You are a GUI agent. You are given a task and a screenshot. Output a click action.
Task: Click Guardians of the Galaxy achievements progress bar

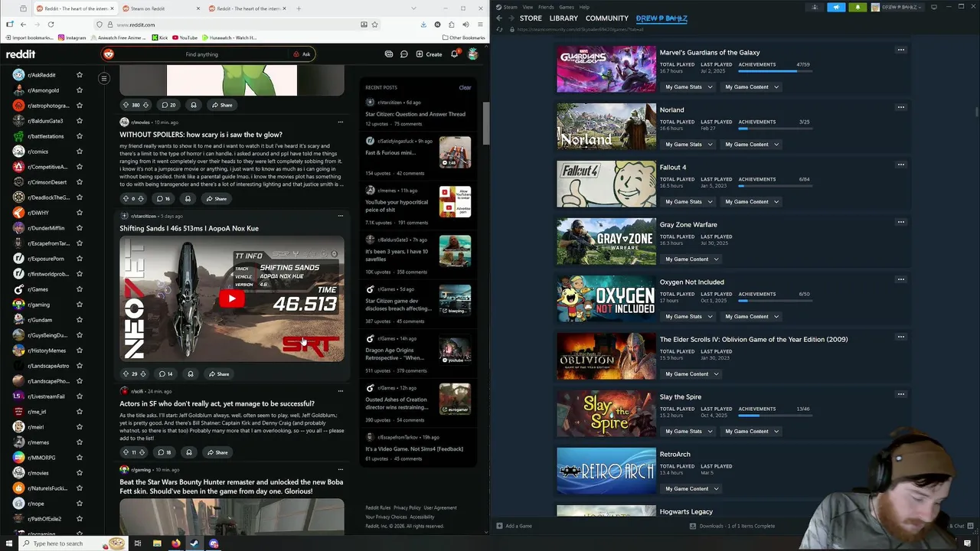coord(775,71)
